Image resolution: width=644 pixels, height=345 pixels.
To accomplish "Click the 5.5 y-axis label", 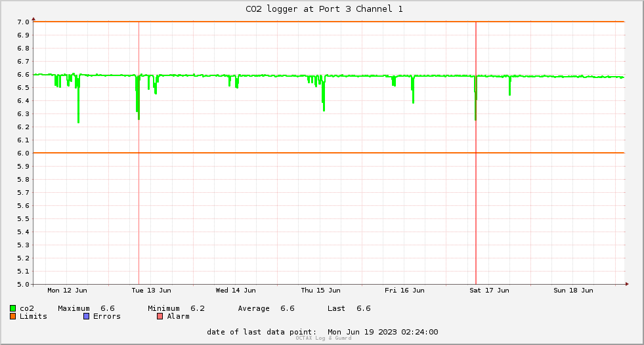I will pos(23,219).
